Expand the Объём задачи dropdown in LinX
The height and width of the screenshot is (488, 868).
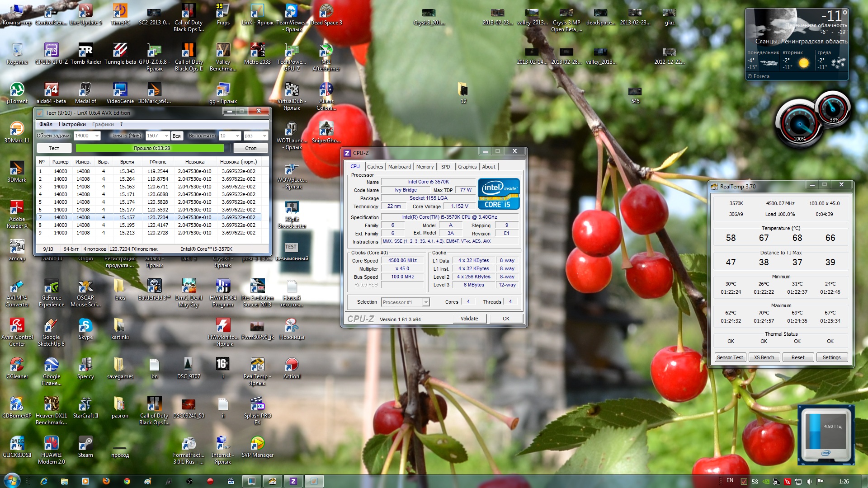click(x=97, y=136)
